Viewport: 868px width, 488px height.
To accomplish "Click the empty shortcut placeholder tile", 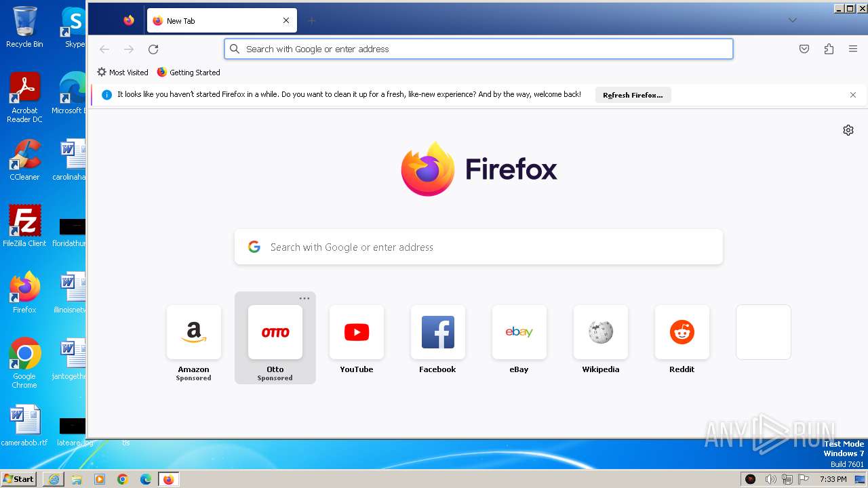I will (764, 332).
